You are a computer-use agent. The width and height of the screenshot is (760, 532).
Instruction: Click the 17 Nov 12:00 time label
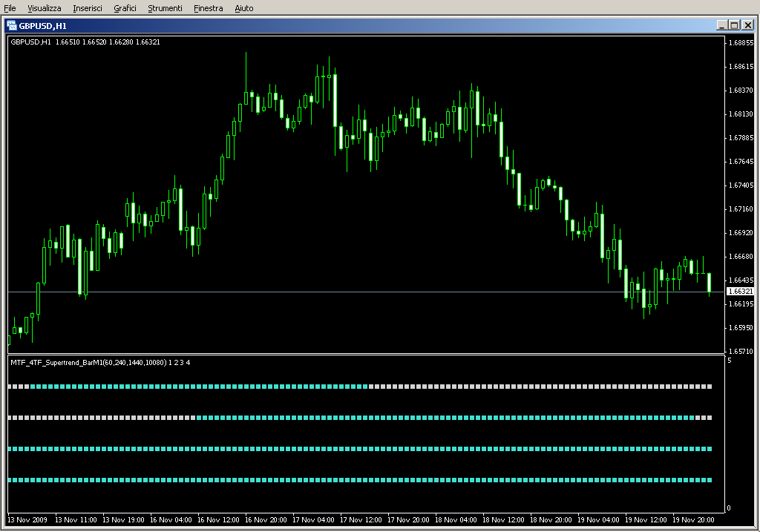(x=361, y=520)
